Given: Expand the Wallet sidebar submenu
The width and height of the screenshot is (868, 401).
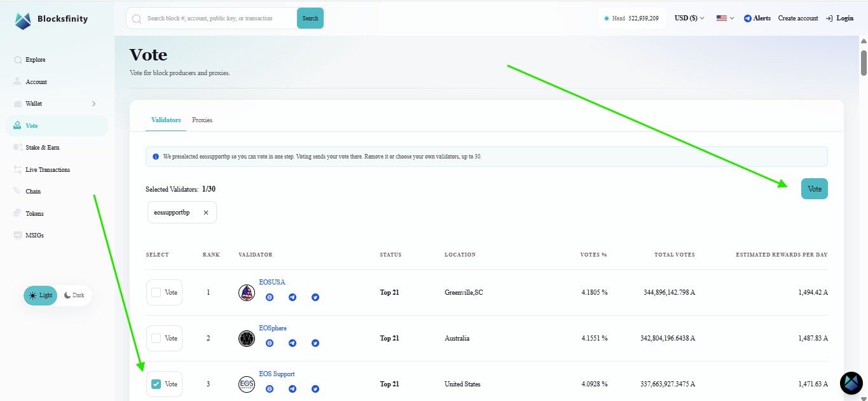Looking at the screenshot, I should (x=93, y=104).
